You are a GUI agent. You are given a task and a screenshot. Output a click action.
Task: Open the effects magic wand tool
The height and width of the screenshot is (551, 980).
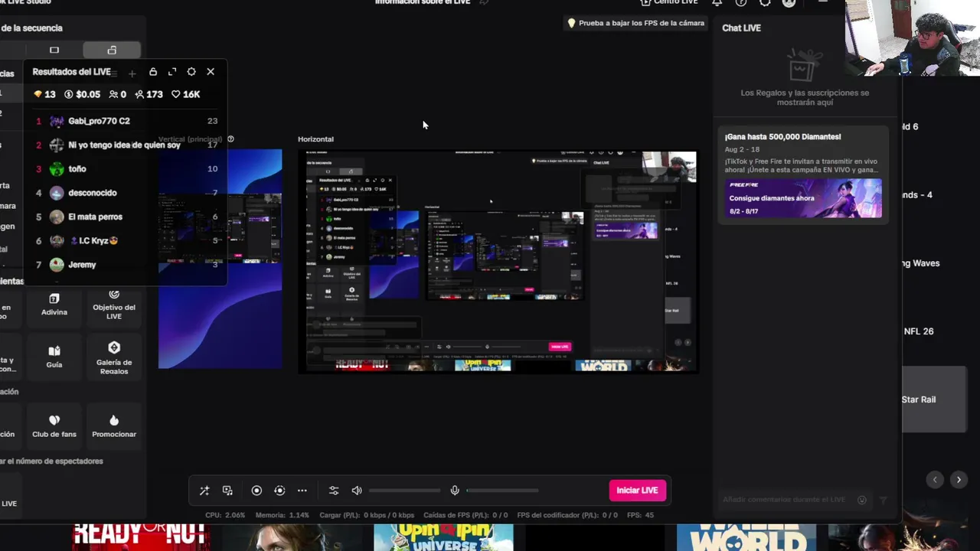[204, 491]
